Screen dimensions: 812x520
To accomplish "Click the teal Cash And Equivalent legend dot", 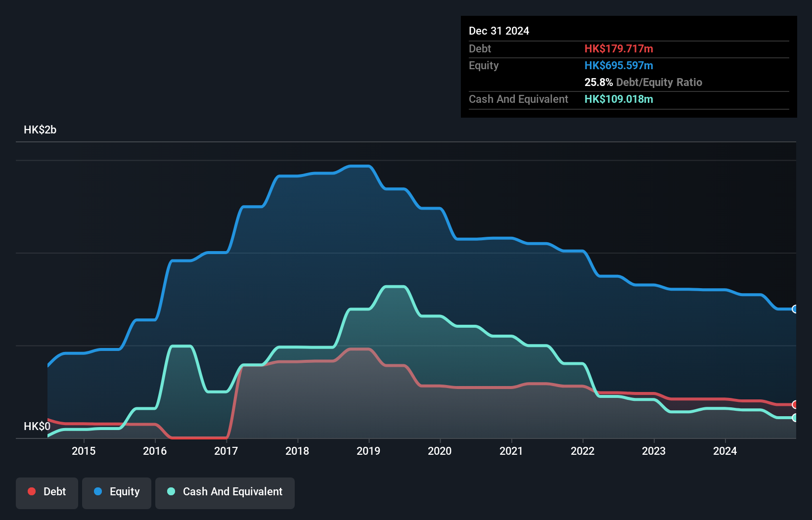I will 171,491.
